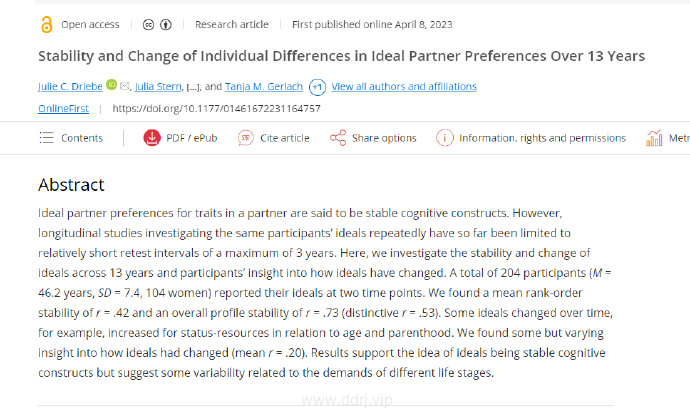Open View all authors and affiliations
690x420 pixels.
coord(404,86)
